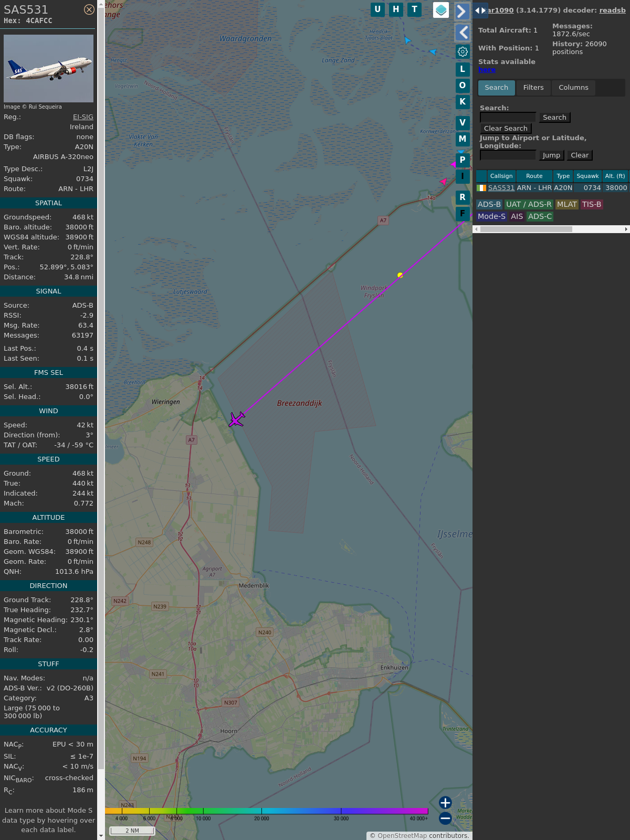
Task: Open the readsb decoder link
Action: point(612,10)
